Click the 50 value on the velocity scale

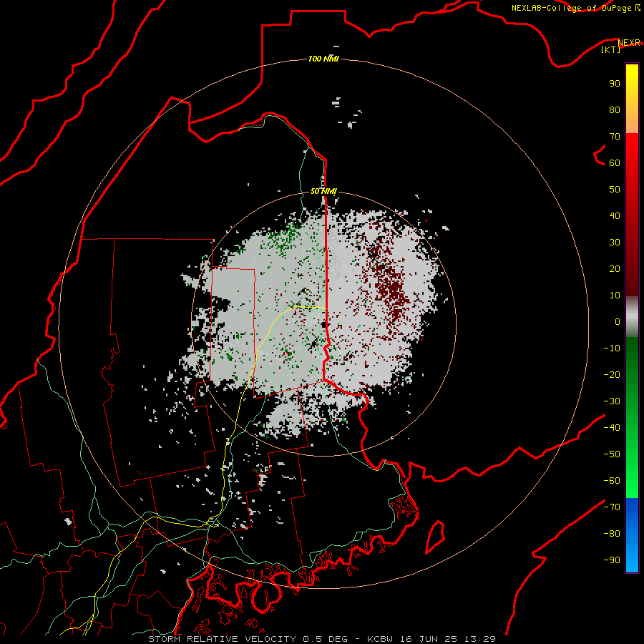pos(615,190)
